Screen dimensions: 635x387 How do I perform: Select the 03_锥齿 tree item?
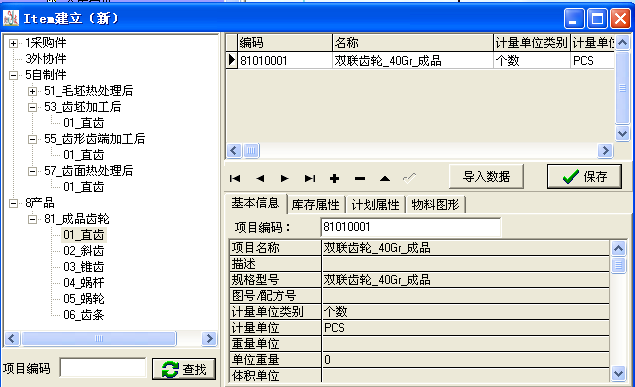(x=83, y=267)
